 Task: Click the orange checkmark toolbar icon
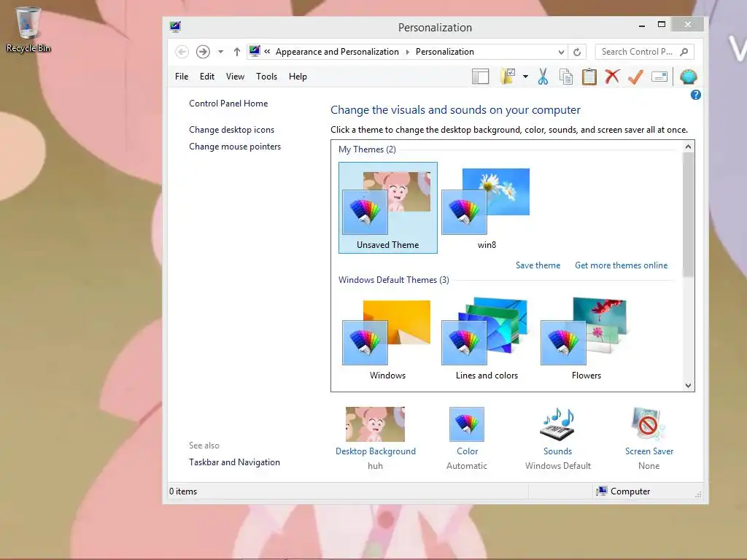tap(635, 76)
